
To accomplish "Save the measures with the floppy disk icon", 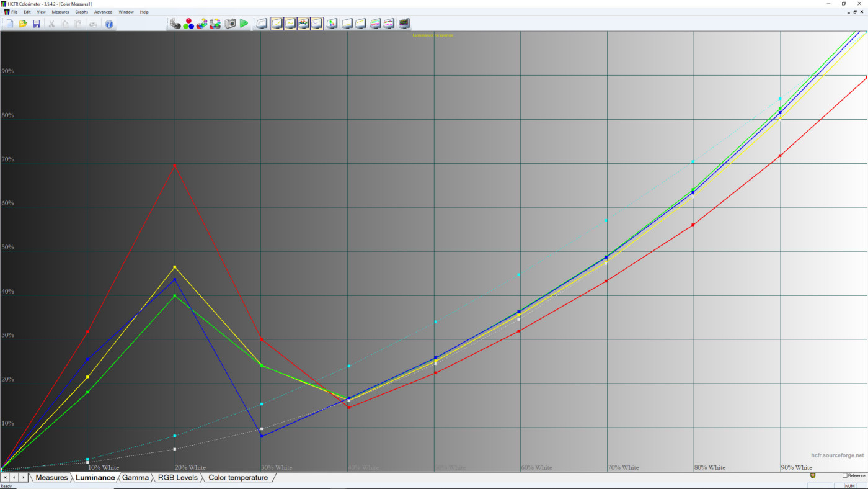I will click(x=37, y=24).
